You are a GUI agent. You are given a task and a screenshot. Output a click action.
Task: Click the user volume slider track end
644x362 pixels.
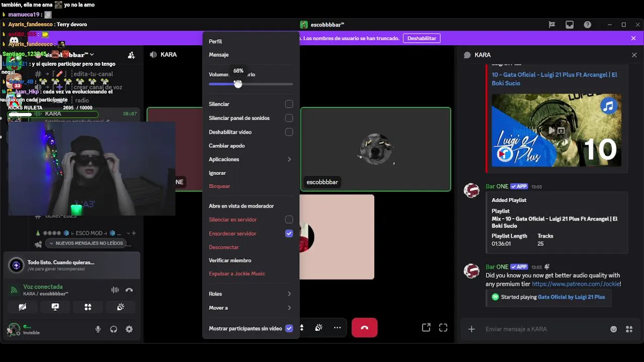coord(292,84)
